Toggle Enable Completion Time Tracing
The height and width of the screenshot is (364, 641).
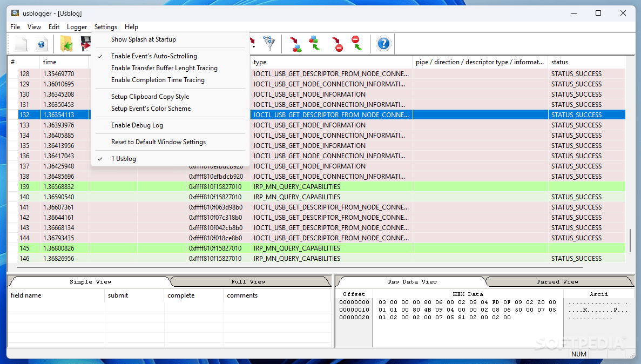[158, 80]
